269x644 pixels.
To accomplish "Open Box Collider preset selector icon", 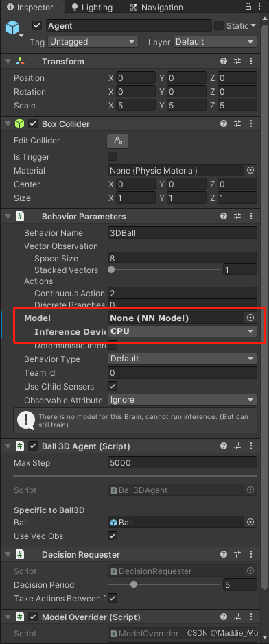I will [x=237, y=123].
